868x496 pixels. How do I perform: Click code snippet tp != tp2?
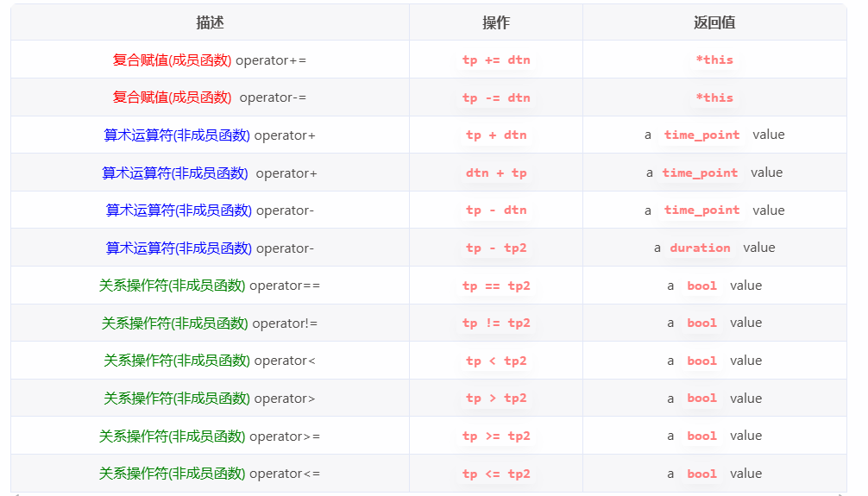click(x=496, y=323)
